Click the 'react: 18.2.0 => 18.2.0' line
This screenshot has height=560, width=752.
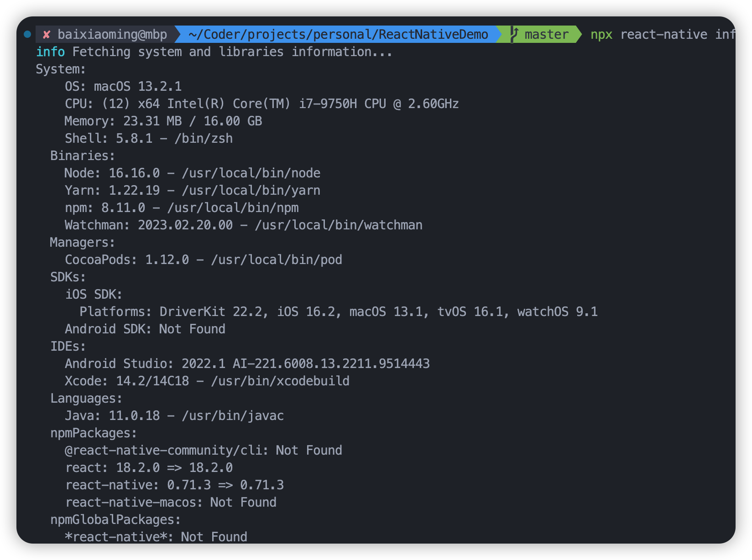click(x=149, y=468)
